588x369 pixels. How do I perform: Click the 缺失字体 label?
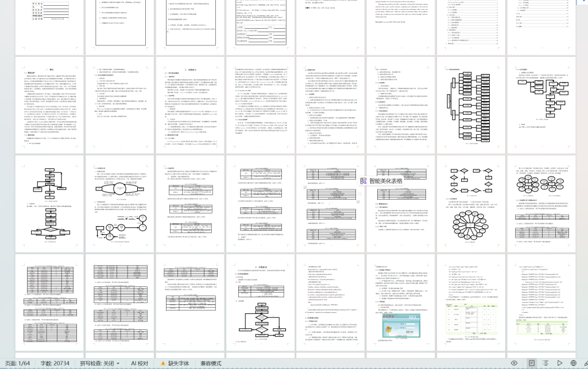179,363
